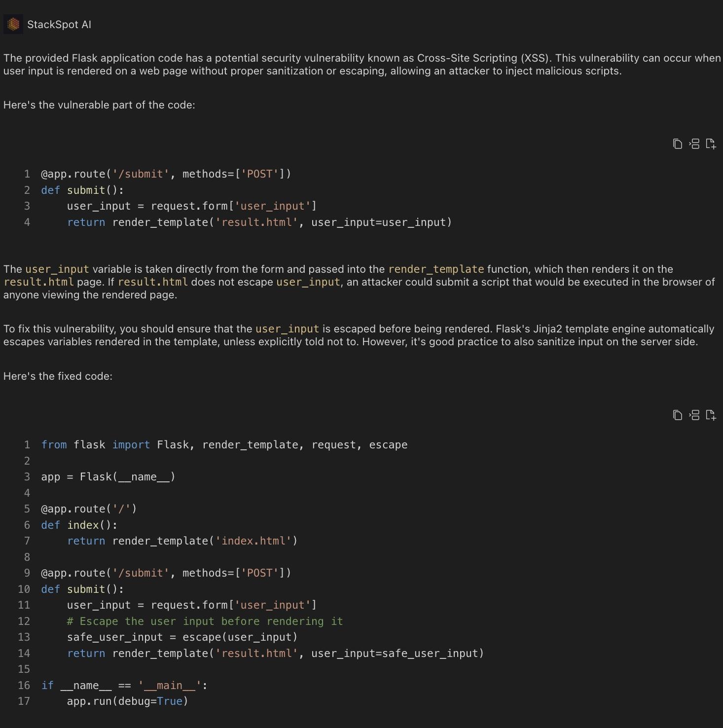This screenshot has height=728, width=723.
Task: Select the safe_user_input assignment on line 13
Action: point(182,637)
